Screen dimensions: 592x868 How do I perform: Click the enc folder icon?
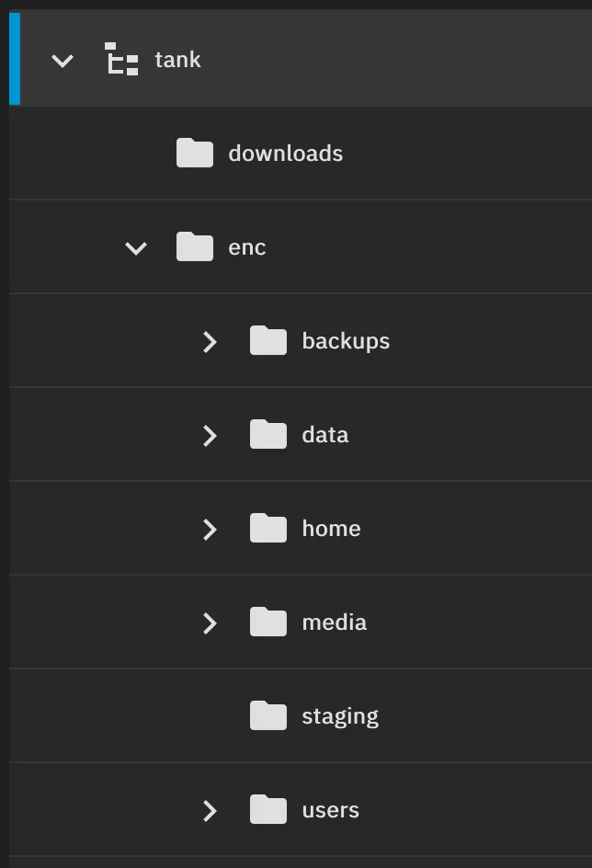pos(195,247)
